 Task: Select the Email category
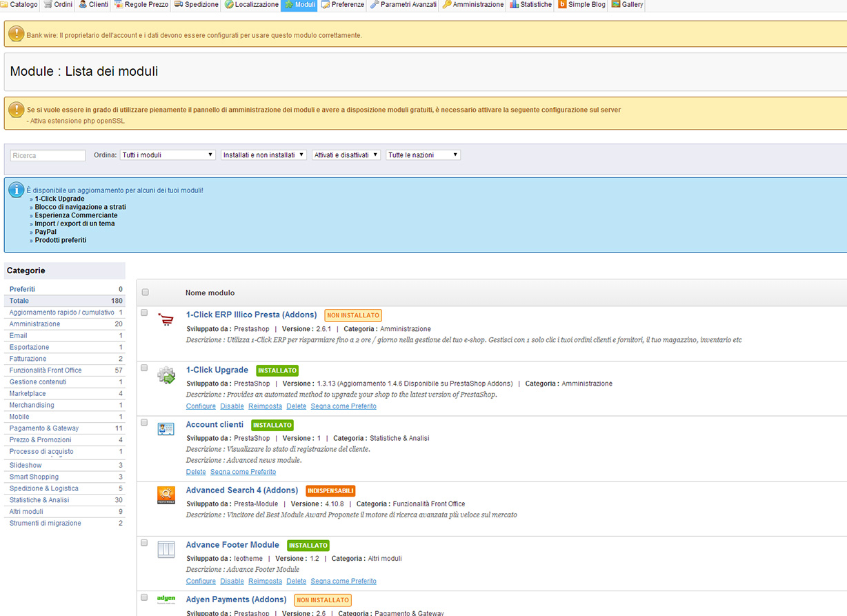(x=65, y=335)
